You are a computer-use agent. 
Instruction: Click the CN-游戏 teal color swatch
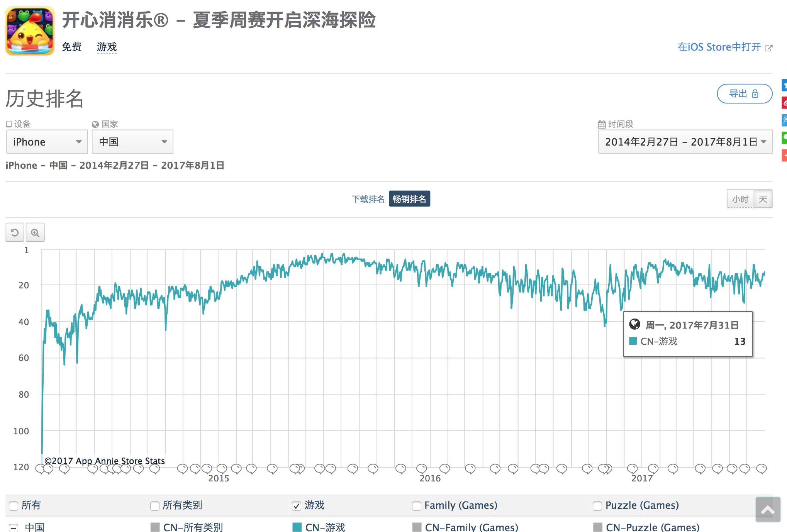coord(297,527)
